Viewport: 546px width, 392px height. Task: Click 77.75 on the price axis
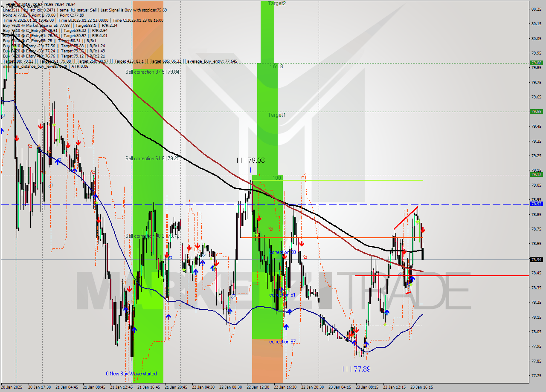[536, 375]
